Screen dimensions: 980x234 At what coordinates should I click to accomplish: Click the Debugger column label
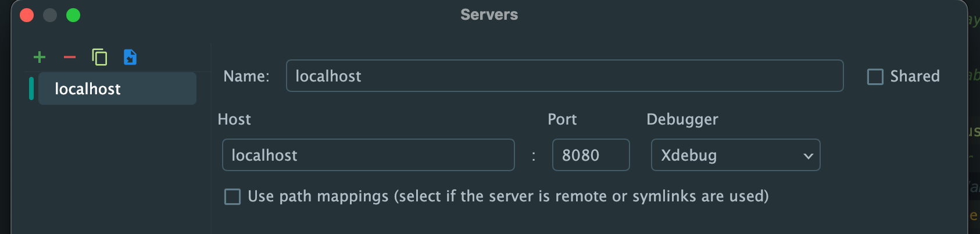[682, 119]
